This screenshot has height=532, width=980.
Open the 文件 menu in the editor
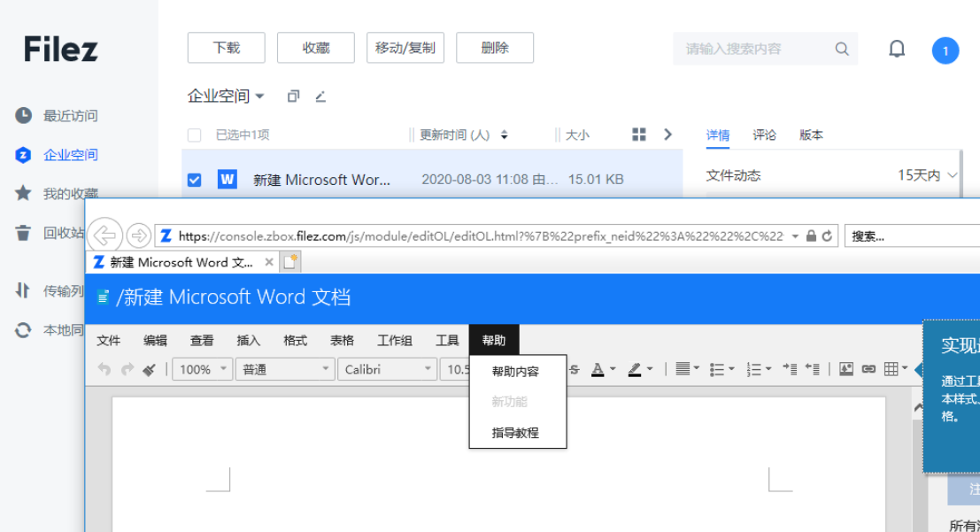click(x=109, y=340)
